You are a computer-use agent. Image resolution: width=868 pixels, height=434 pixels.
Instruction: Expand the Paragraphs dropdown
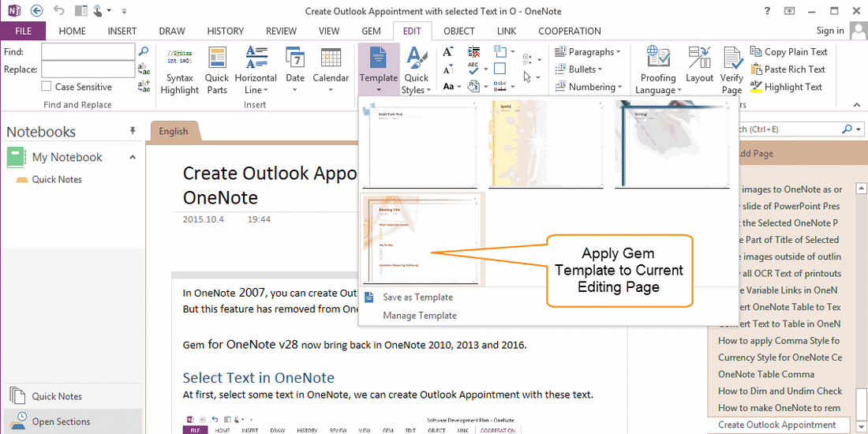(618, 52)
